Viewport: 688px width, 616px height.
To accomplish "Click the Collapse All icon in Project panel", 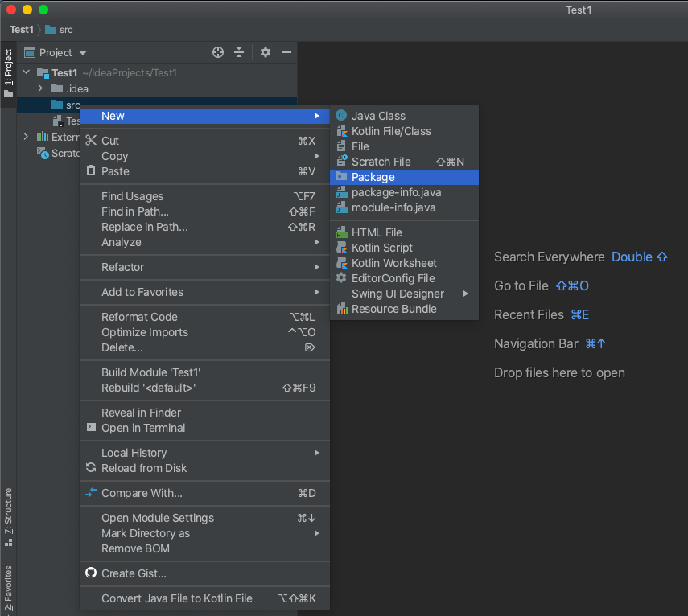I will [239, 52].
